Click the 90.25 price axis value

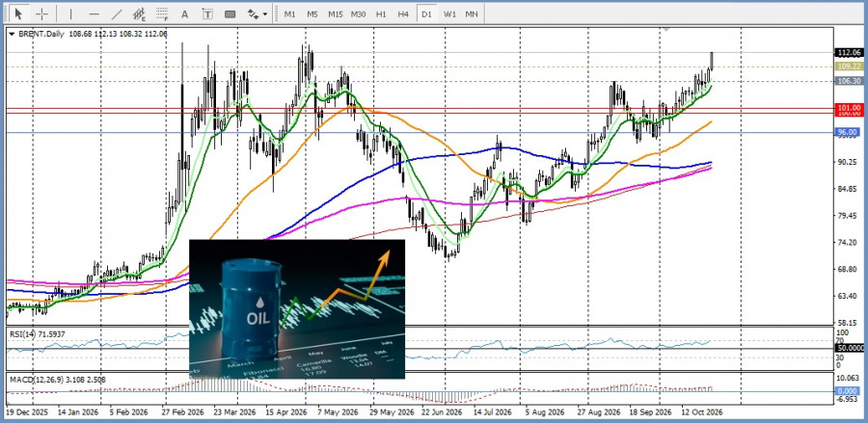pos(847,162)
